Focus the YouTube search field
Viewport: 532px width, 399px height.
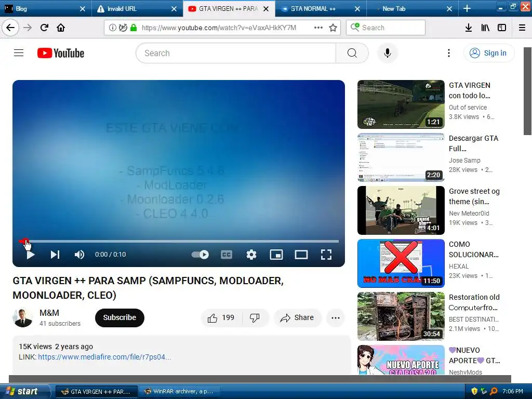click(236, 53)
